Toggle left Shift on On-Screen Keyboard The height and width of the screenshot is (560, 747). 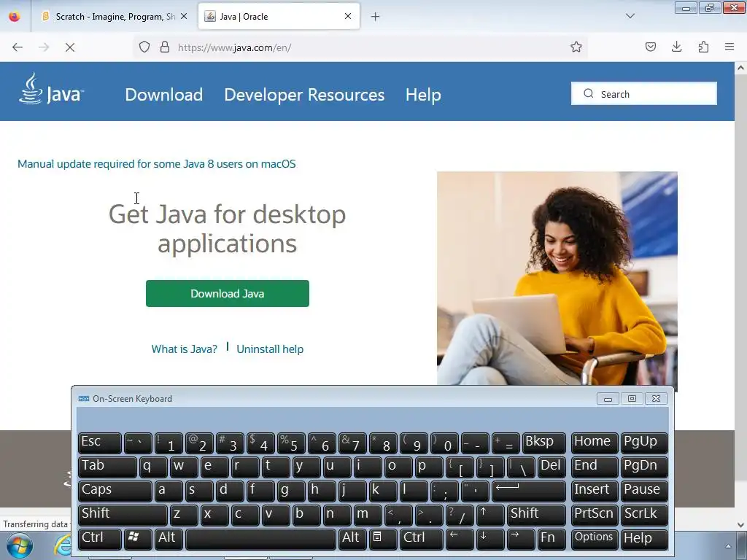coord(123,515)
